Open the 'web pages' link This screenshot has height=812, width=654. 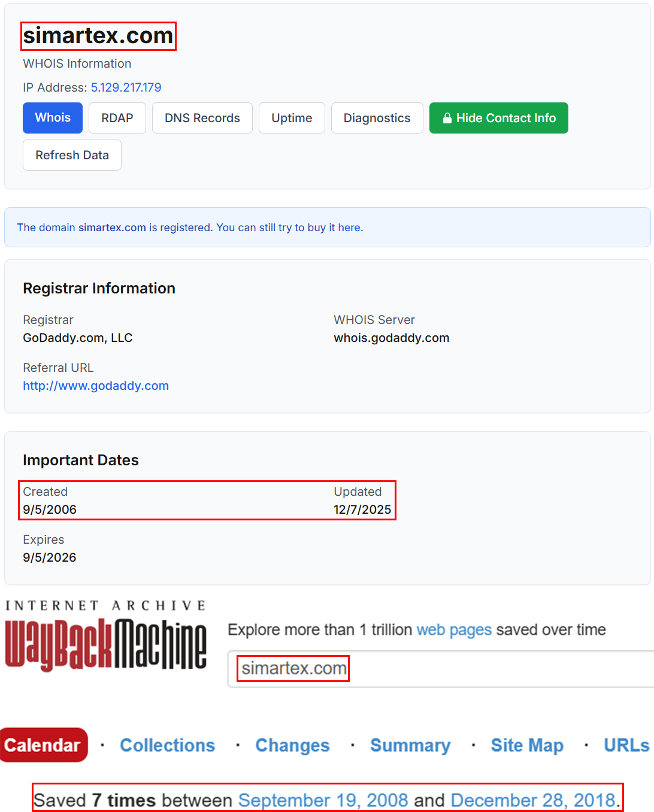454,630
